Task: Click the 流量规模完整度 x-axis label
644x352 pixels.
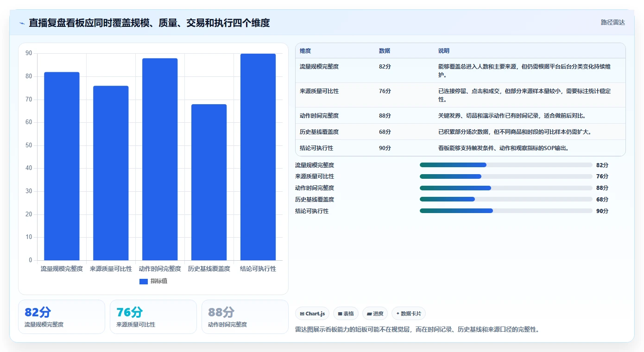Action: coord(62,269)
